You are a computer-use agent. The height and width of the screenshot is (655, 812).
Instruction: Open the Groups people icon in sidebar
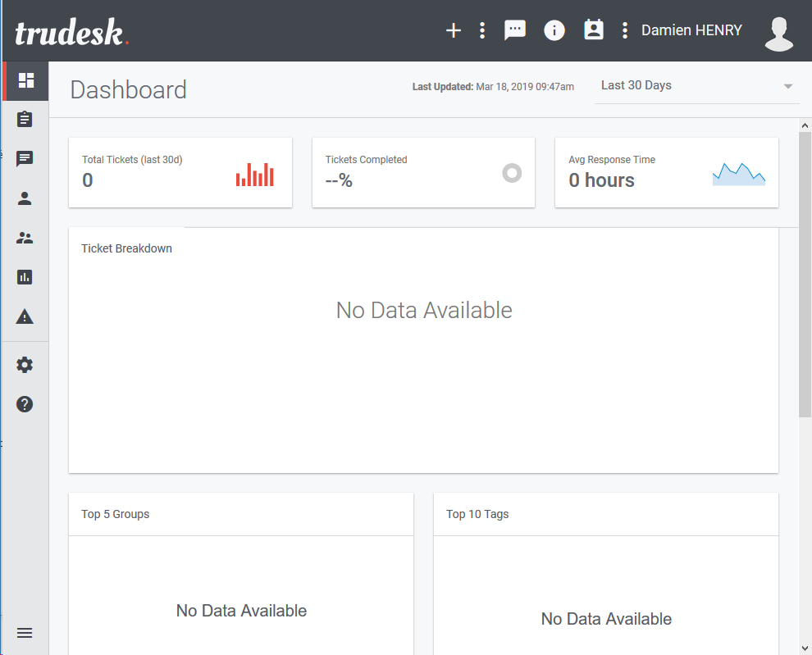click(25, 238)
